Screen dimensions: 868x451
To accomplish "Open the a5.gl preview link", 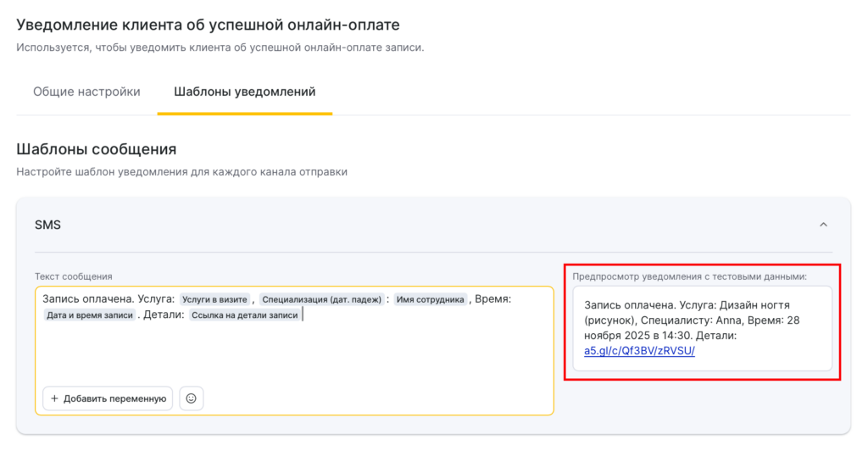I will [x=639, y=350].
